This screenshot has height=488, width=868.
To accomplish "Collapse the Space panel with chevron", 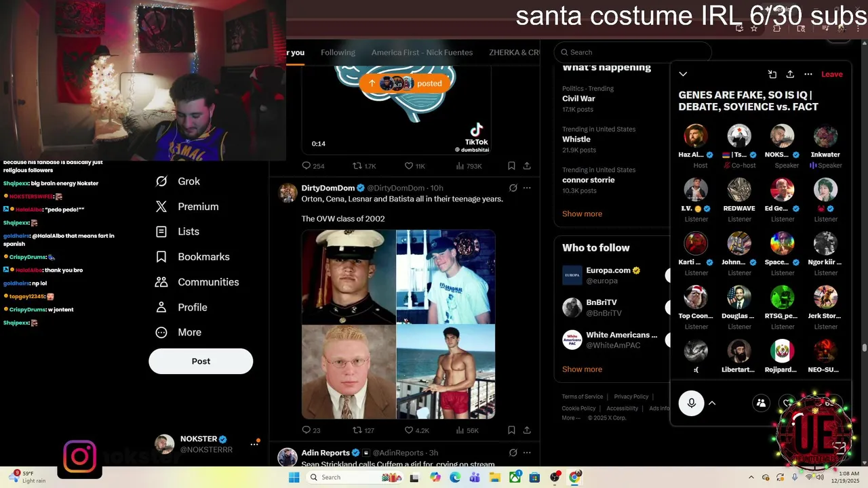I will tap(683, 75).
